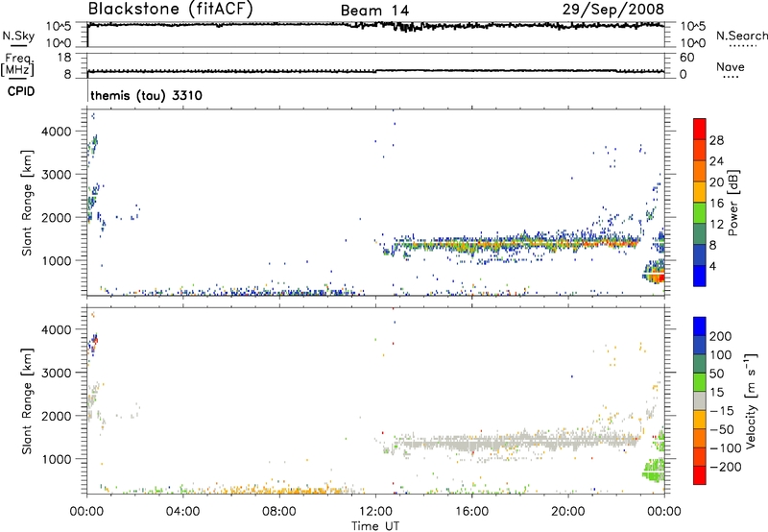The width and height of the screenshot is (768, 532).
Task: Click the '12' label on Power colorbar
Action: 716,224
